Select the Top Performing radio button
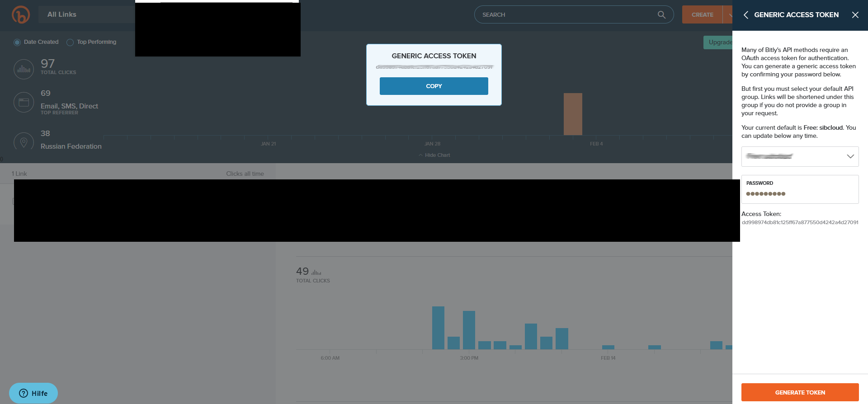Image resolution: width=868 pixels, height=404 pixels. pyautogui.click(x=70, y=42)
